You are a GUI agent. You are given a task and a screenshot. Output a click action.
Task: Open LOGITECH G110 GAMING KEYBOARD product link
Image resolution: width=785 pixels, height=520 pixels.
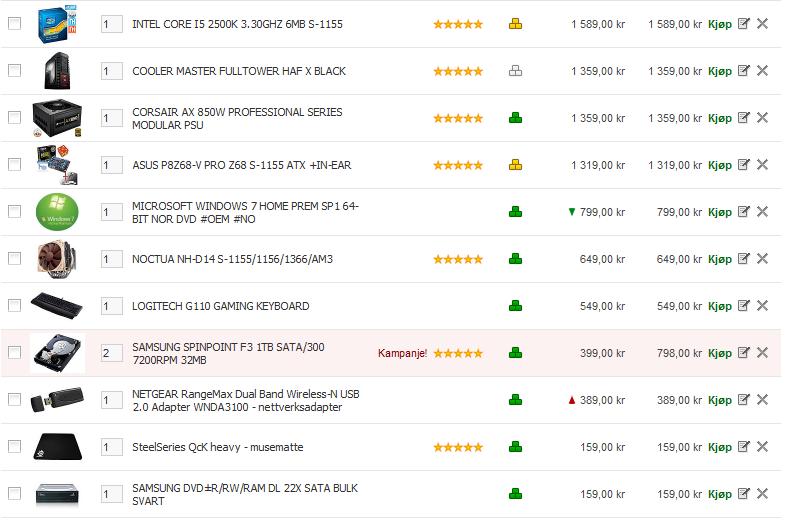tap(221, 306)
